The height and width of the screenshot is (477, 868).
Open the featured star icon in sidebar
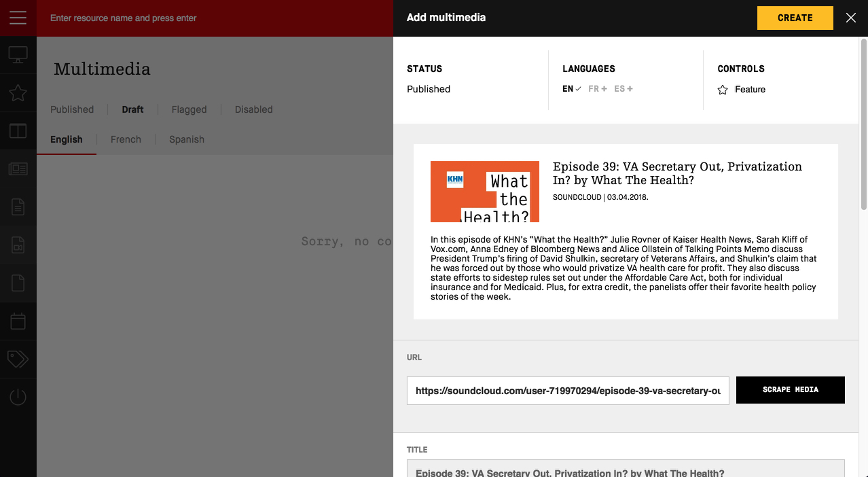18,93
